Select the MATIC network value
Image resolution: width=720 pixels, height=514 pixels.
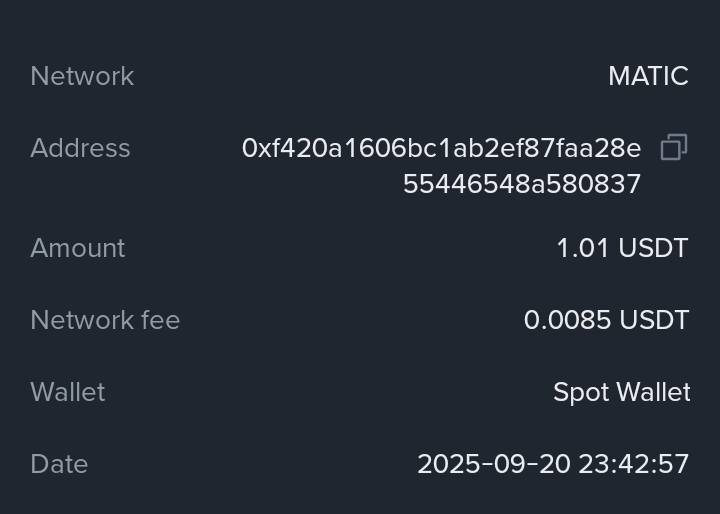(x=648, y=76)
